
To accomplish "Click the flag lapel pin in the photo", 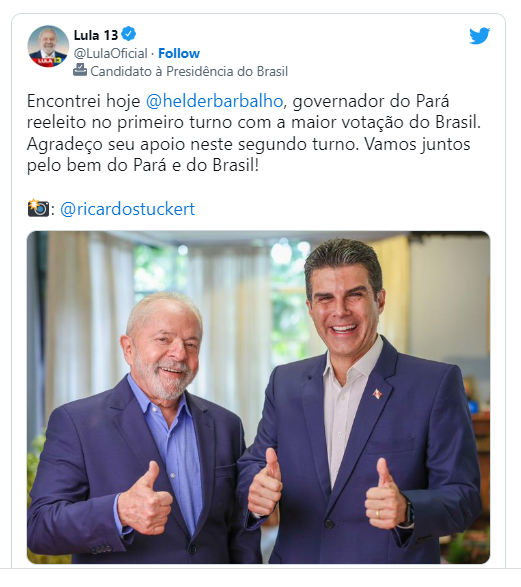I will click(x=377, y=393).
